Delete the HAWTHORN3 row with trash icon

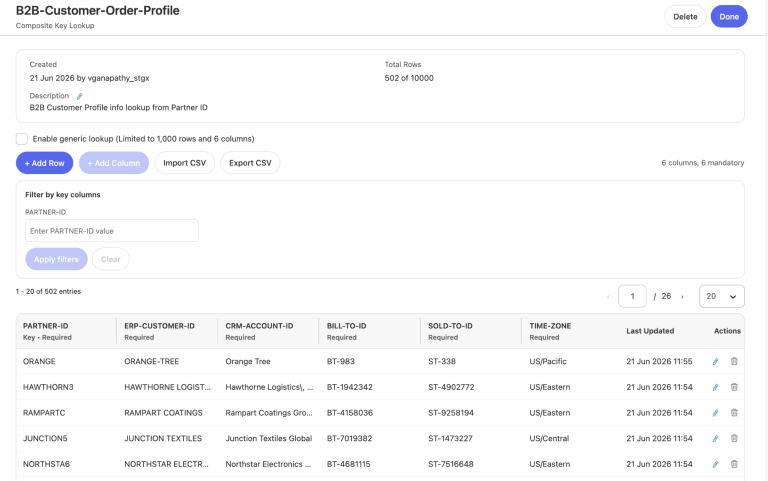click(734, 387)
